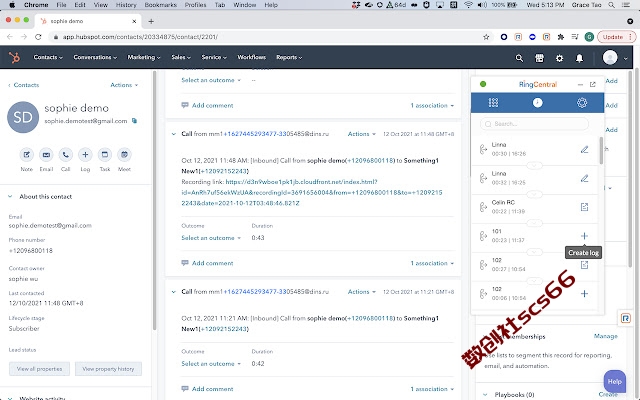Open Actions menu on 11:48 call
This screenshot has width=640, height=400.
[x=361, y=134]
